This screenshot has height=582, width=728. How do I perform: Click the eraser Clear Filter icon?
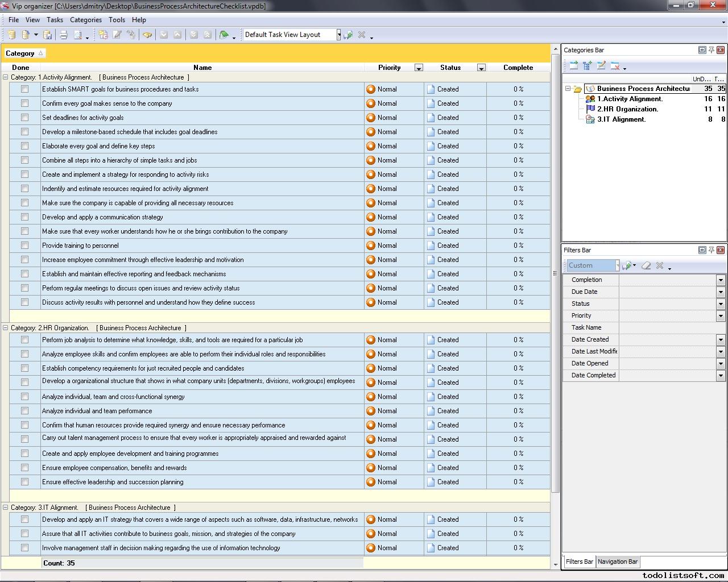pos(646,265)
